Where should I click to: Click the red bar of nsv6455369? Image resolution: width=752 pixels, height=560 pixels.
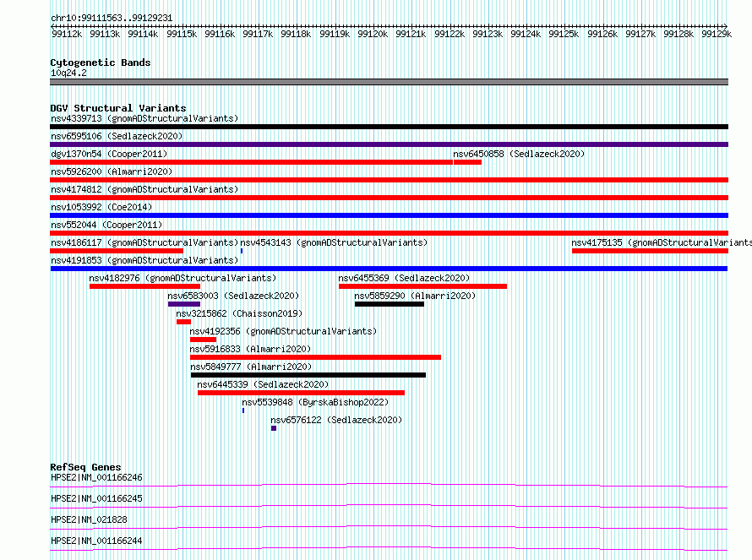pos(423,286)
